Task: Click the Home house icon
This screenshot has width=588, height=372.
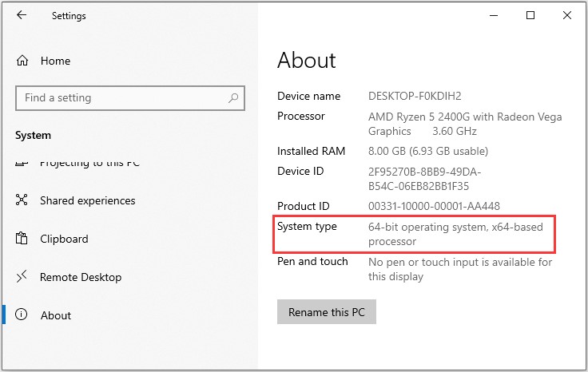Action: click(22, 61)
